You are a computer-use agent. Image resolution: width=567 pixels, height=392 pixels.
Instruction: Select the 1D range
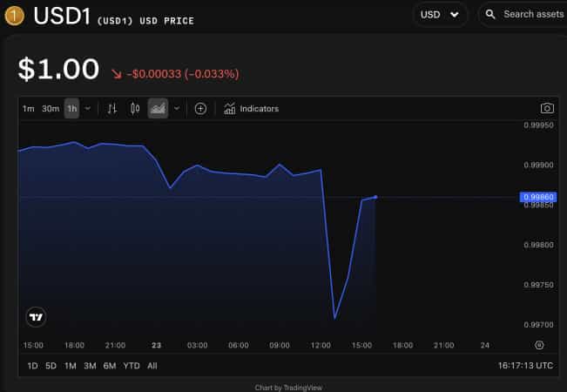coord(32,366)
